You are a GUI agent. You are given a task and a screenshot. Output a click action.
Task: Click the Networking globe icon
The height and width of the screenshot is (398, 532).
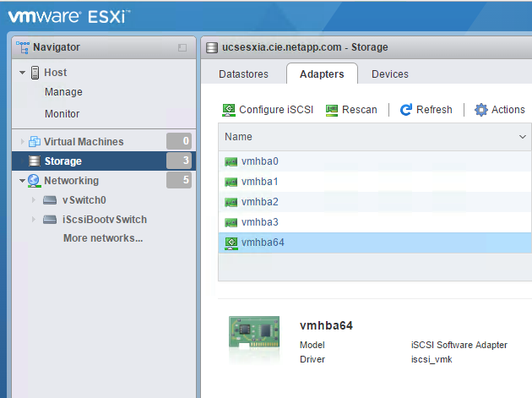click(x=34, y=181)
